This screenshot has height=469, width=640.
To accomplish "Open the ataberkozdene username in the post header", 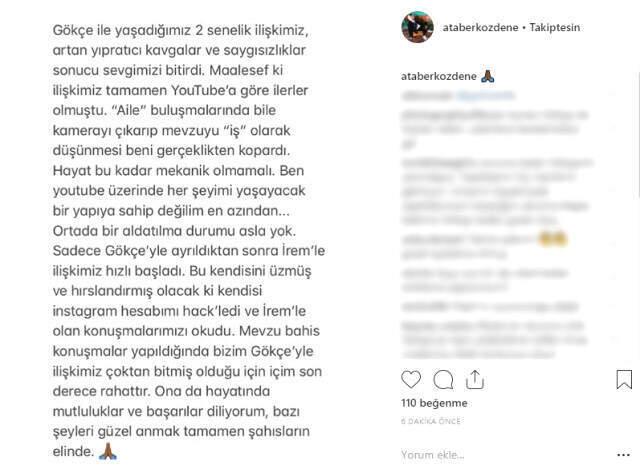I will coord(480,27).
